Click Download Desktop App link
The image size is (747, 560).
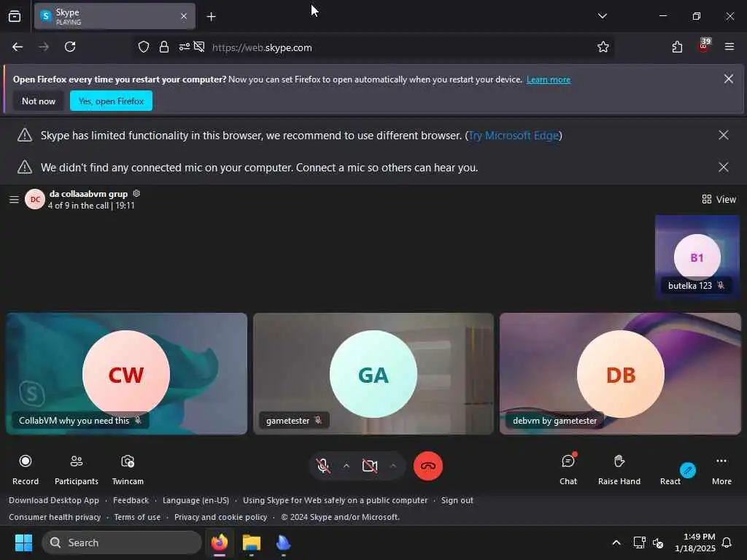54,500
